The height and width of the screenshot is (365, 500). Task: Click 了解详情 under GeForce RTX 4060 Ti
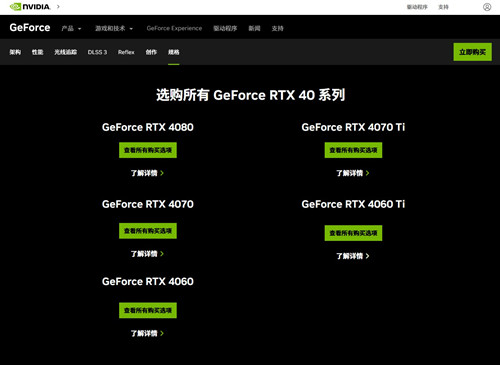[353, 256]
